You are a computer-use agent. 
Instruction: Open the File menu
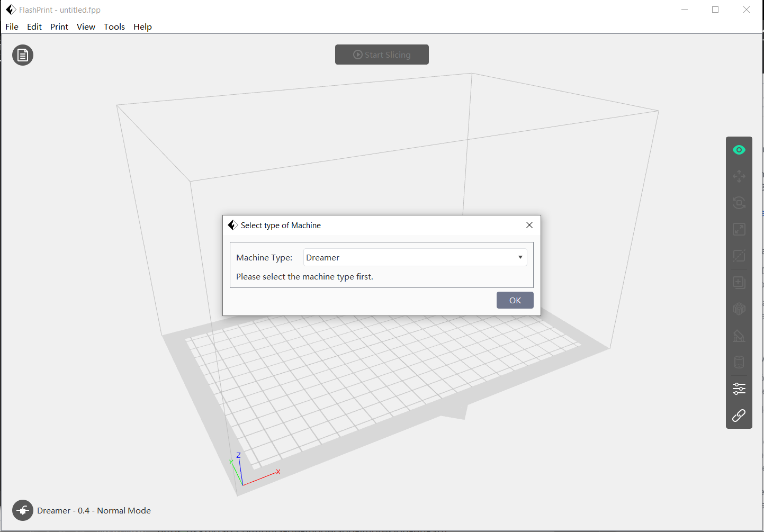12,26
